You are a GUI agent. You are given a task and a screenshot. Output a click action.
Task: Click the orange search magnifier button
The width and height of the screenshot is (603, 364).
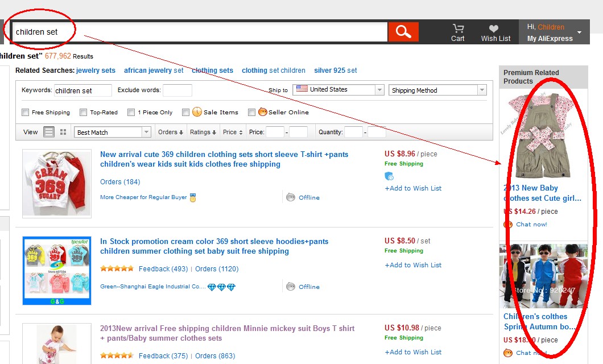(x=403, y=31)
